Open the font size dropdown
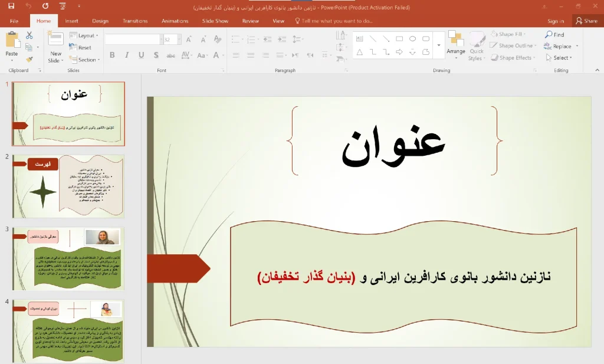The height and width of the screenshot is (364, 604). (x=179, y=38)
